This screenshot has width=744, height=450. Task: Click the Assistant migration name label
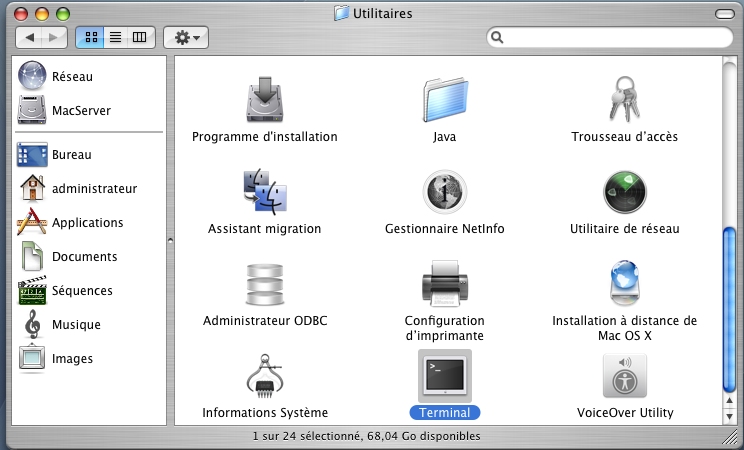[x=264, y=229]
